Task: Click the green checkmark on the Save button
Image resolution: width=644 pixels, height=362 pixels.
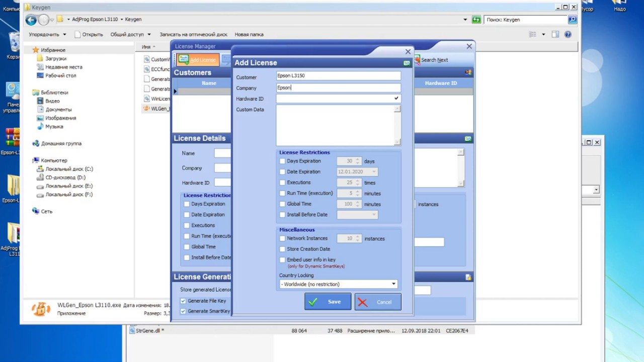Action: click(313, 302)
